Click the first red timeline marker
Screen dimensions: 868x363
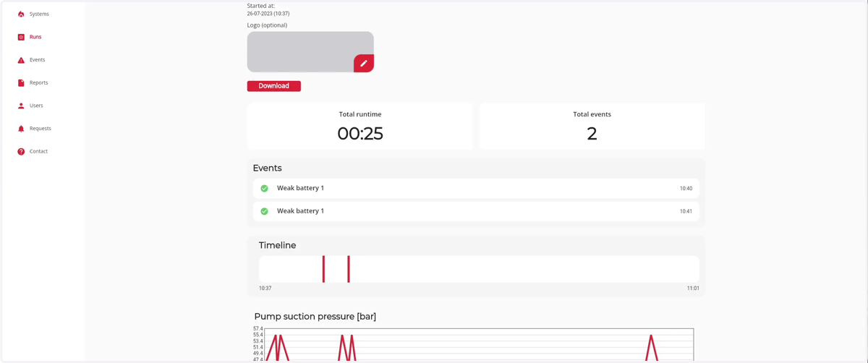point(323,269)
